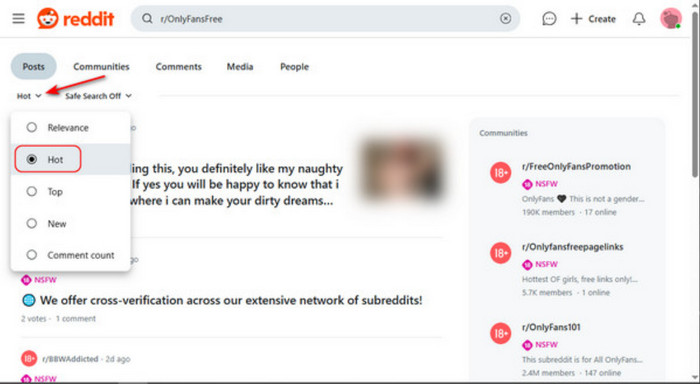Click NSFW tag under r/OnlyFans101
The height and width of the screenshot is (384, 700).
540,345
